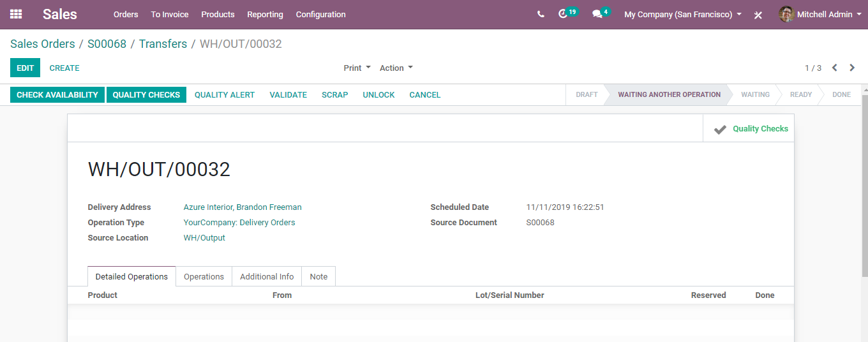This screenshot has width=868, height=342.
Task: Click the DRAFT status stage
Action: pos(587,94)
